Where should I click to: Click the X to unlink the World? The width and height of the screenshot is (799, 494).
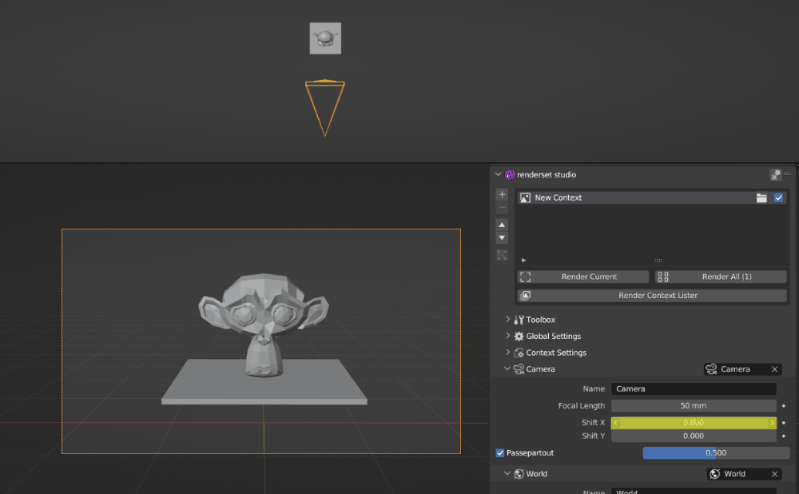[x=774, y=474]
